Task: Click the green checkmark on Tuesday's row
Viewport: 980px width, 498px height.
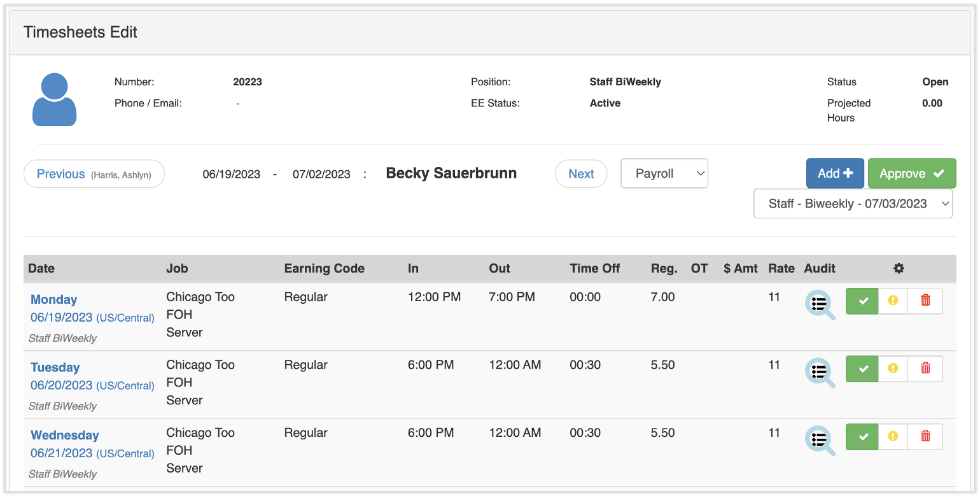Action: point(862,368)
